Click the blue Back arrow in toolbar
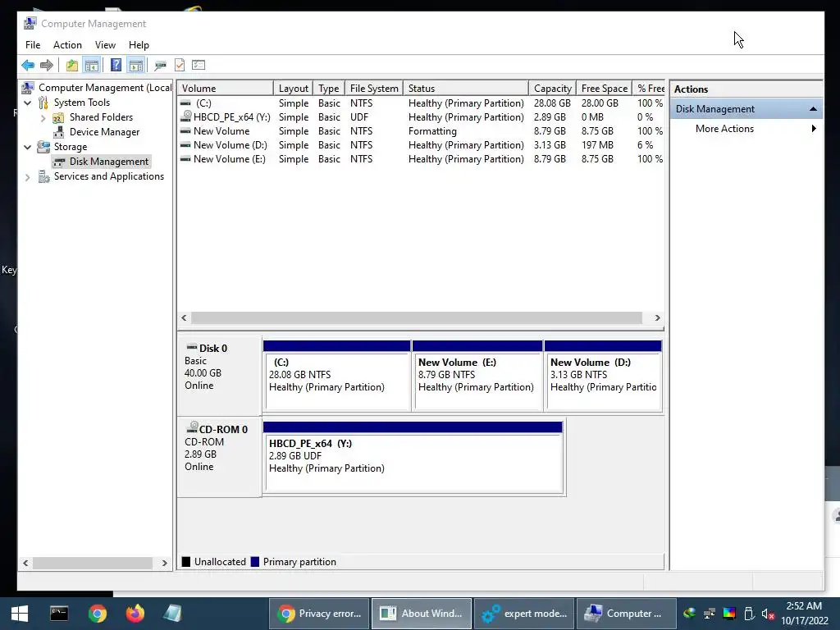This screenshot has height=630, width=840. [x=28, y=66]
